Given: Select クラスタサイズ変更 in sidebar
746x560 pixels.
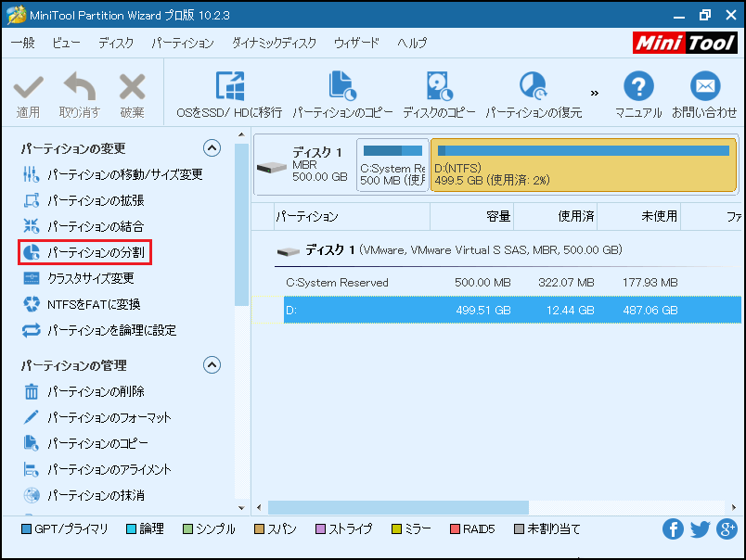Looking at the screenshot, I should coord(79,278).
